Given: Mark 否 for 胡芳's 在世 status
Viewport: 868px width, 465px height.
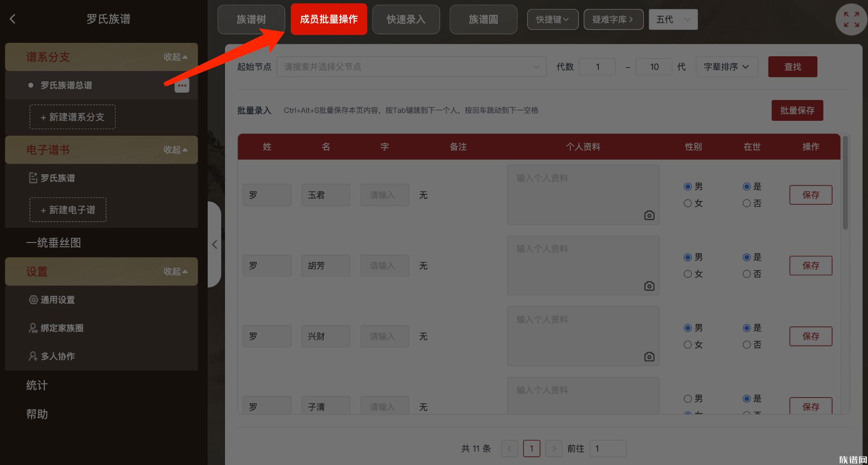Looking at the screenshot, I should 746,274.
